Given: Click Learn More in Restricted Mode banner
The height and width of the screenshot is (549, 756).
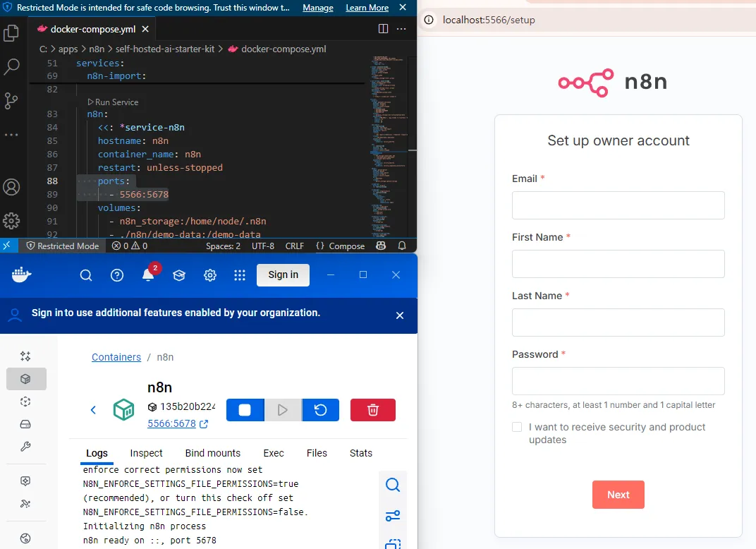Looking at the screenshot, I should point(367,8).
